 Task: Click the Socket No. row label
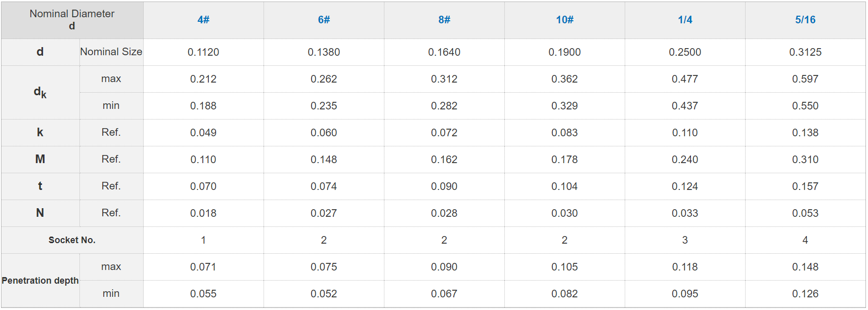pos(72,240)
